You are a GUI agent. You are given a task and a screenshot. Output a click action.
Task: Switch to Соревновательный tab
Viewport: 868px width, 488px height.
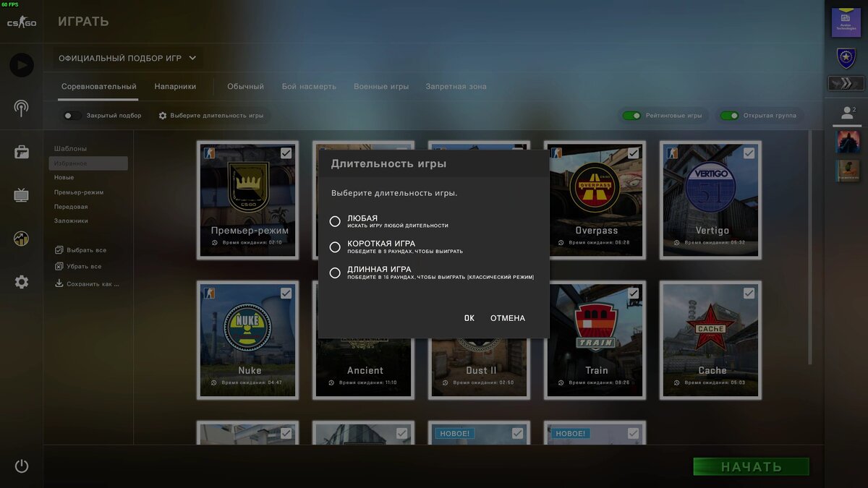[99, 87]
